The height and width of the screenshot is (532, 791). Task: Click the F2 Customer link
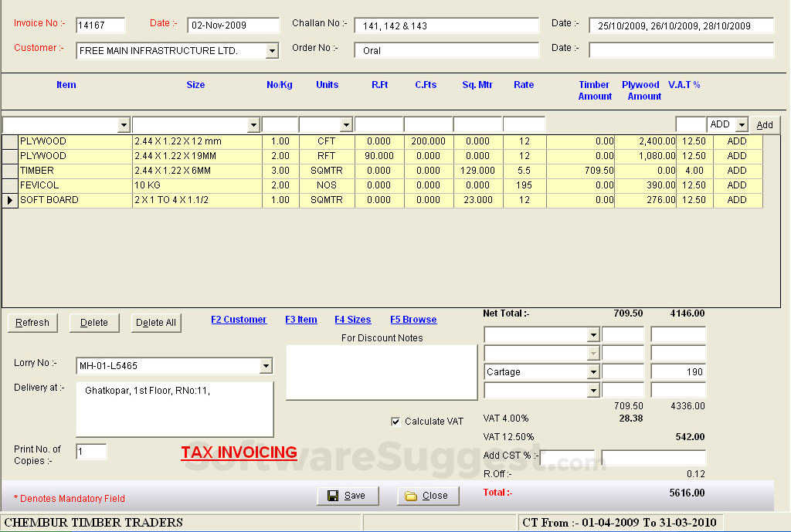pos(239,320)
